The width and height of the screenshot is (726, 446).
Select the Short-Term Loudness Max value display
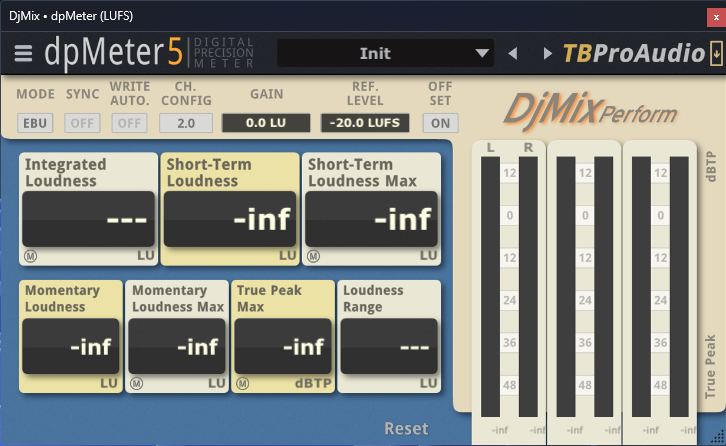tap(371, 219)
